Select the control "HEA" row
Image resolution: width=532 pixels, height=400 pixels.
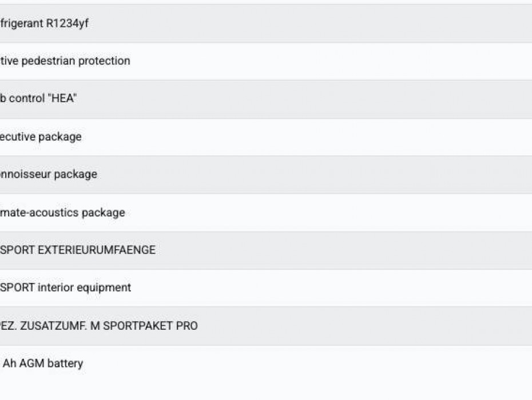pos(266,99)
